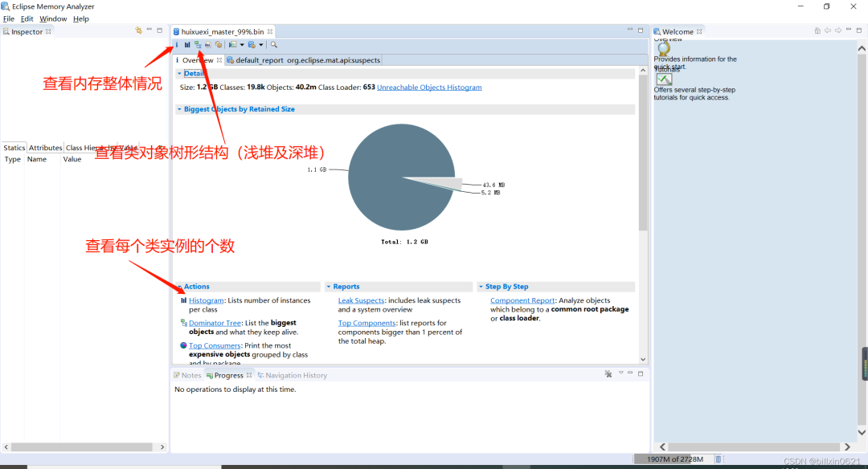The image size is (868, 469).
Task: Collapse the Step By Step section
Action: click(481, 287)
